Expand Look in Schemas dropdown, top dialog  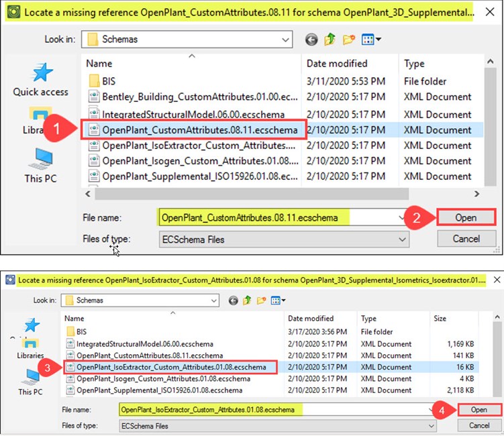click(285, 40)
